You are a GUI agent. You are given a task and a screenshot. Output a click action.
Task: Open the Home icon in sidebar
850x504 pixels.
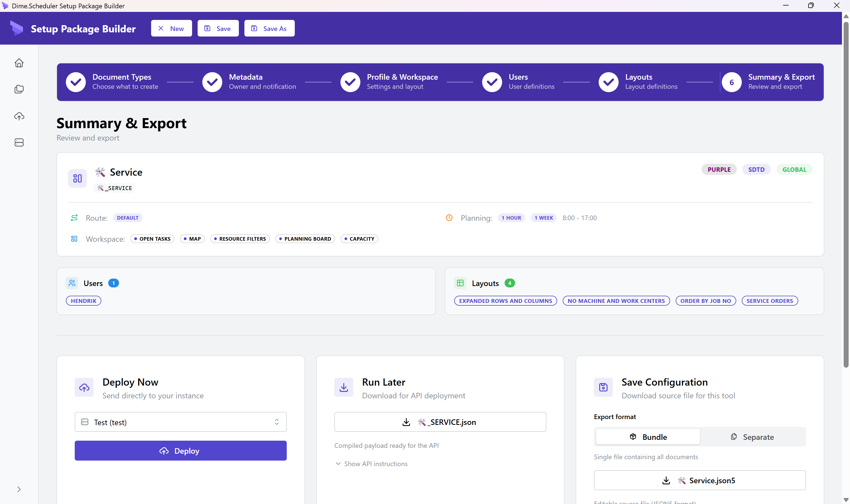pyautogui.click(x=19, y=63)
